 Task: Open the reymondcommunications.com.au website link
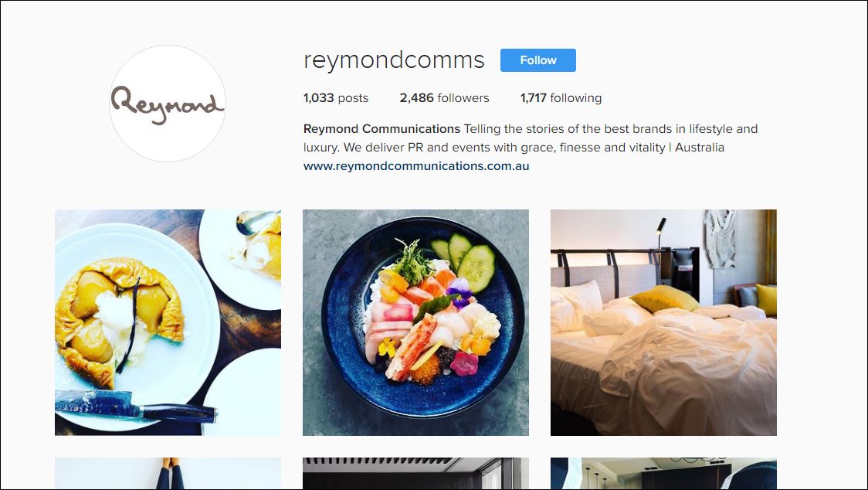[x=416, y=165]
